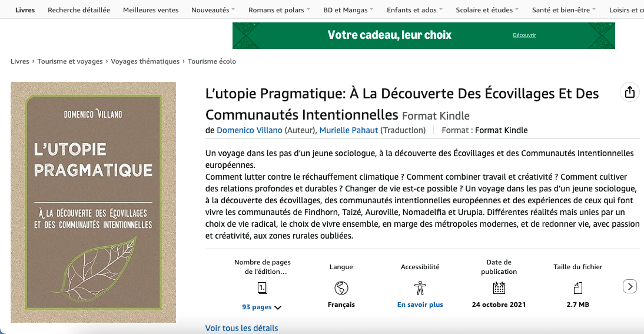Go to Meilleures ventes
This screenshot has height=334, width=644.
(x=151, y=10)
